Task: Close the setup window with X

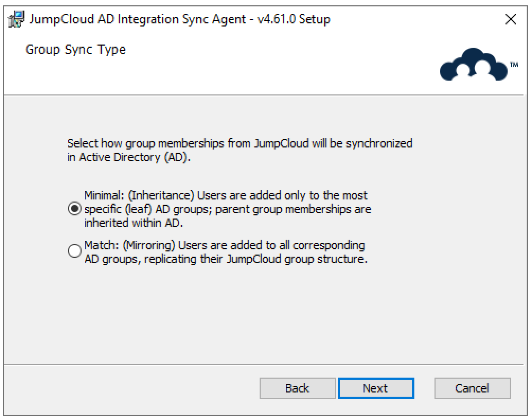Action: pos(510,20)
